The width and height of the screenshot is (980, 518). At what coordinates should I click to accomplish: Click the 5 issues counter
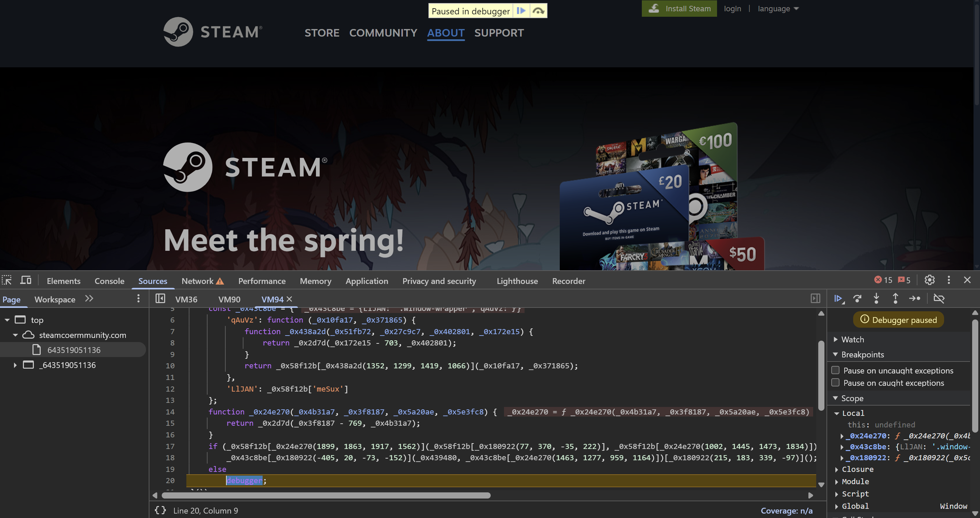pyautogui.click(x=904, y=280)
